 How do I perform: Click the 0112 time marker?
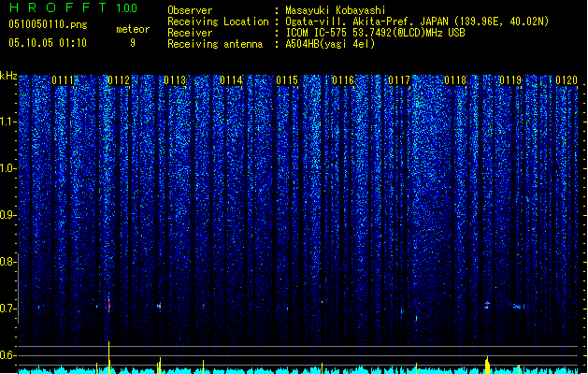pos(119,80)
